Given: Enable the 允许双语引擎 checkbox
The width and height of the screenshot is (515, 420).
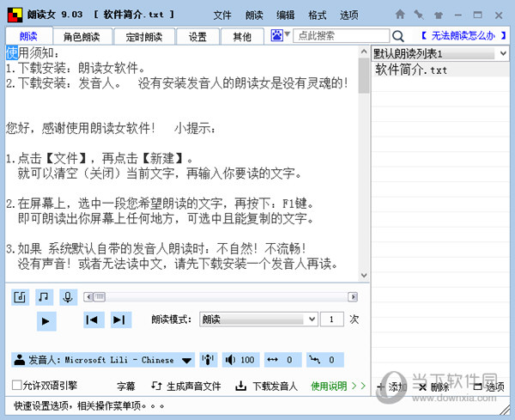Looking at the screenshot, I should 17,385.
